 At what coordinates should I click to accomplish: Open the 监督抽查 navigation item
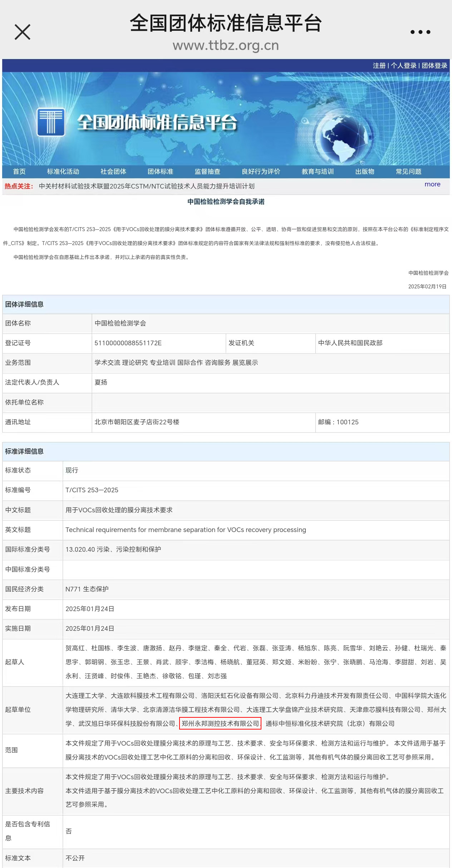pos(207,171)
